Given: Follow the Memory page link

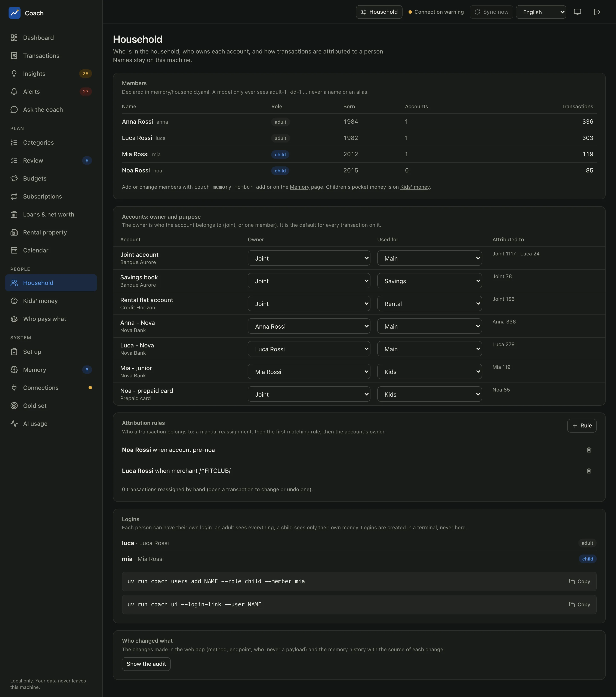Looking at the screenshot, I should (x=300, y=187).
